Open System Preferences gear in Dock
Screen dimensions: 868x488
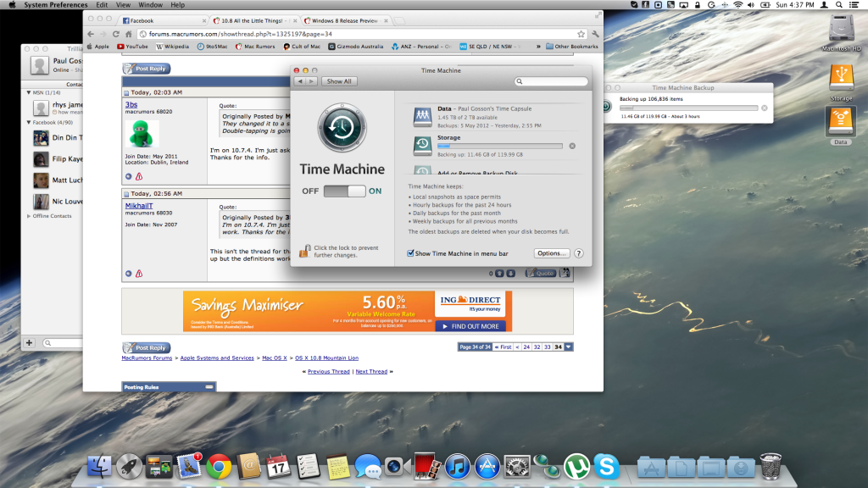[517, 467]
